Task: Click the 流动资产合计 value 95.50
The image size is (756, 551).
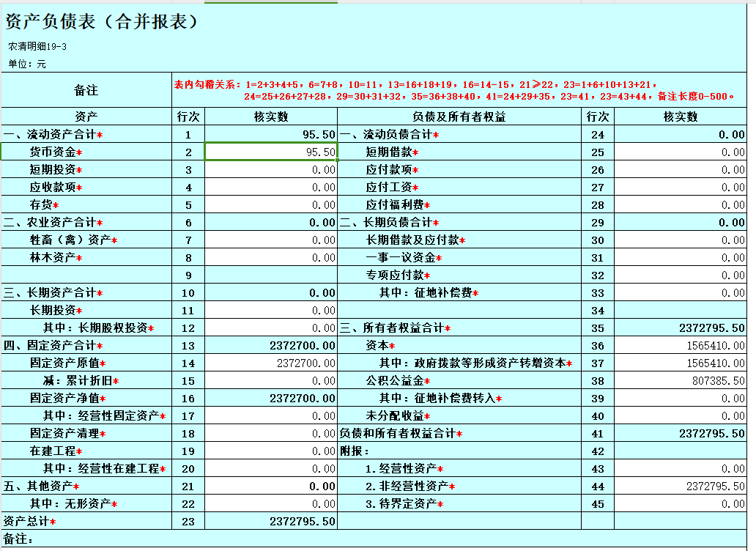Action: [271, 134]
